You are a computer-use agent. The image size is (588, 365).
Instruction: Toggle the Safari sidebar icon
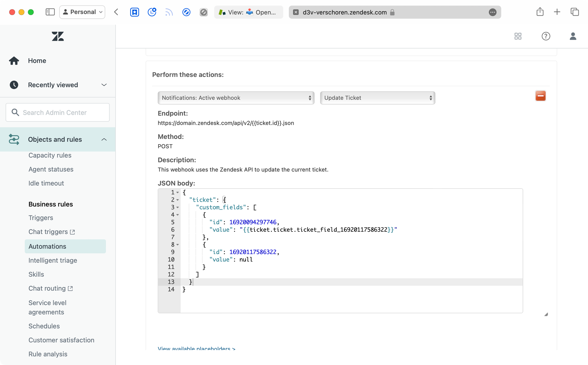(x=50, y=12)
